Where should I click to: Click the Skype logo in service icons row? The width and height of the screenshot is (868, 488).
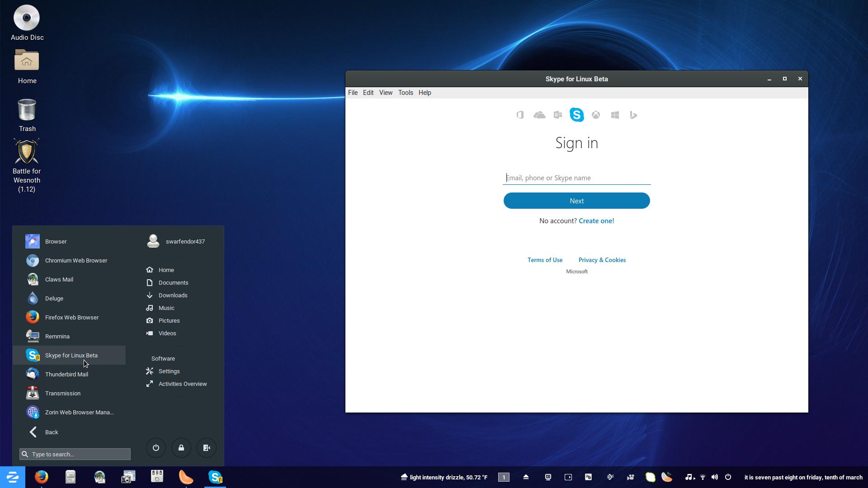576,115
